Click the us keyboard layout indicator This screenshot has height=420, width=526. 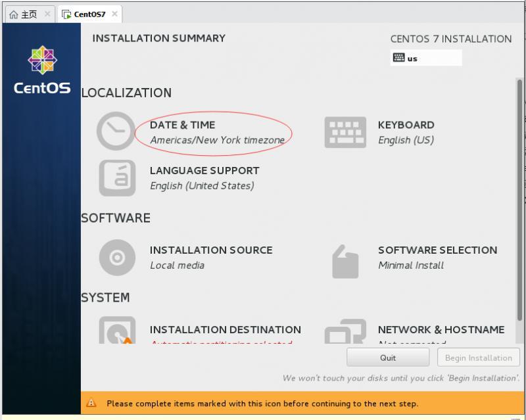pyautogui.click(x=426, y=58)
